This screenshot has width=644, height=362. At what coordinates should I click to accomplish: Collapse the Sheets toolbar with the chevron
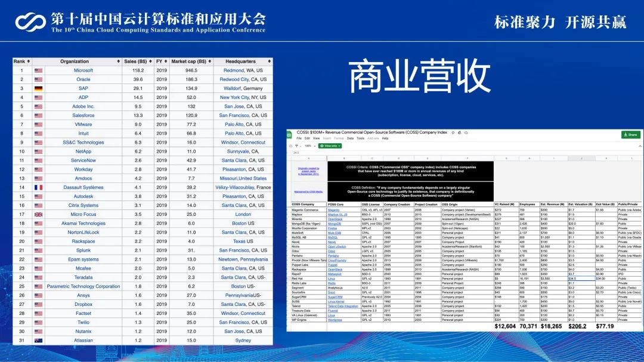pyautogui.click(x=639, y=146)
